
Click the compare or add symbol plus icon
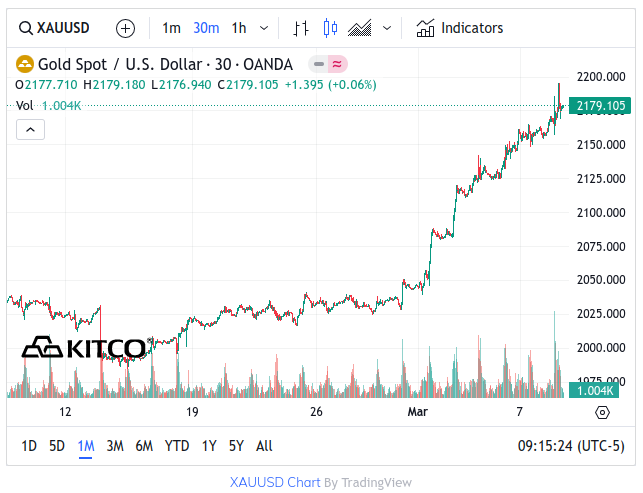coord(126,28)
